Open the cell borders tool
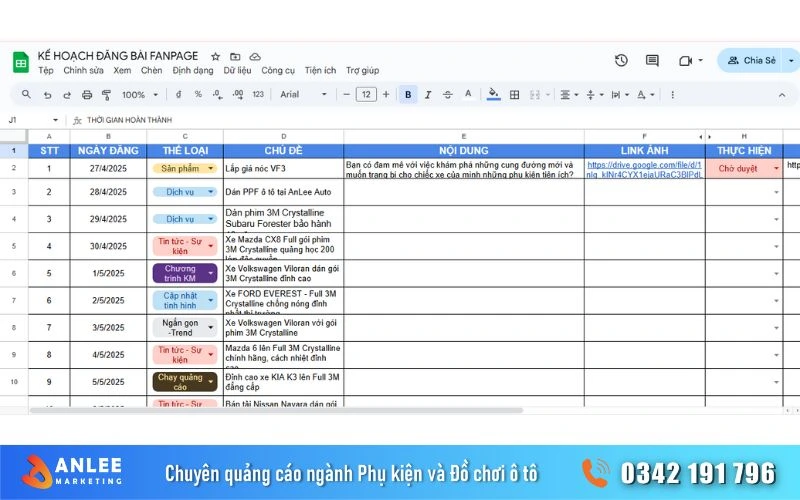 click(515, 95)
